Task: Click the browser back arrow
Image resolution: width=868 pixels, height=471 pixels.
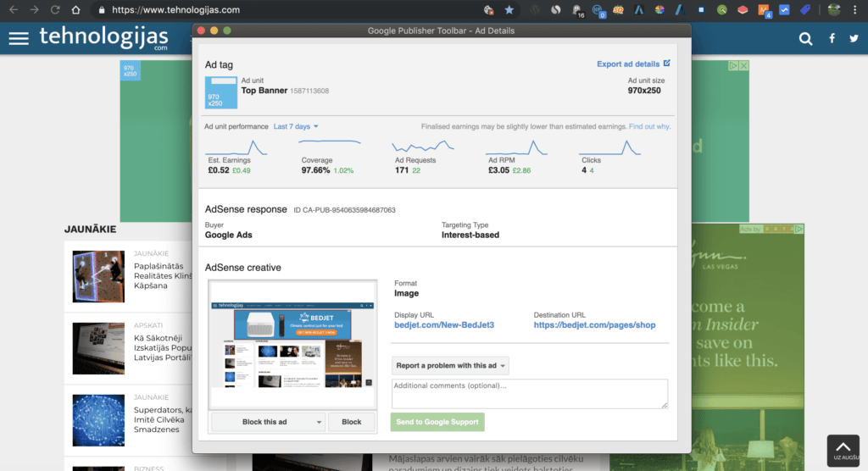Action: click(x=14, y=9)
